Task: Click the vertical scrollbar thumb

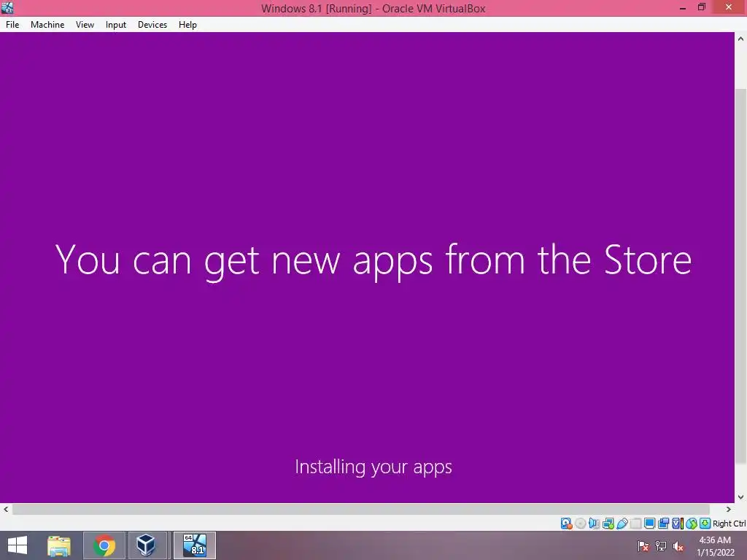Action: (x=740, y=276)
